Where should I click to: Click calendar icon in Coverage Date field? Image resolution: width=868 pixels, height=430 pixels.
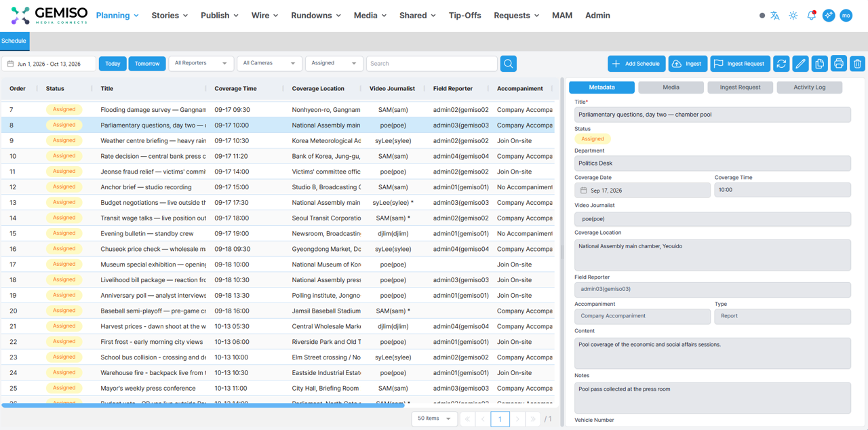[583, 191]
